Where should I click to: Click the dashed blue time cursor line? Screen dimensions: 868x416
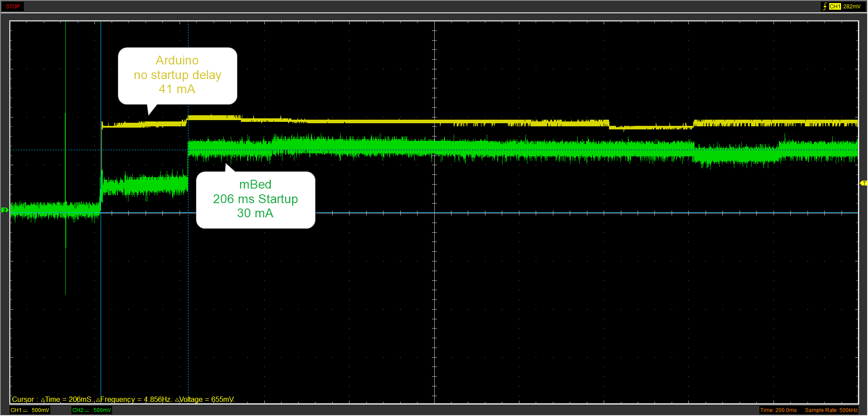pyautogui.click(x=188, y=212)
